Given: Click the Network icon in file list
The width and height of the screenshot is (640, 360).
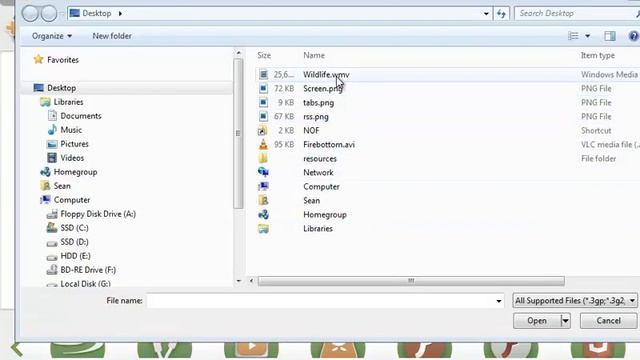Looking at the screenshot, I should tap(263, 173).
